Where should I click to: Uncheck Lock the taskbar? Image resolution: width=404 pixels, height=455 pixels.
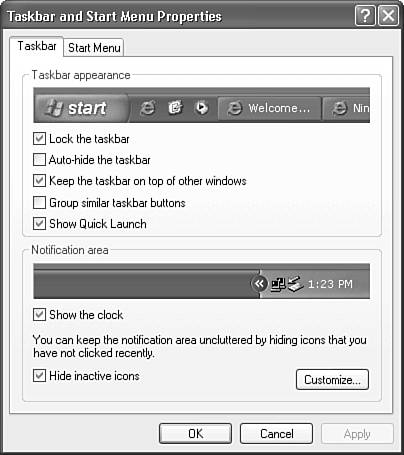(39, 138)
